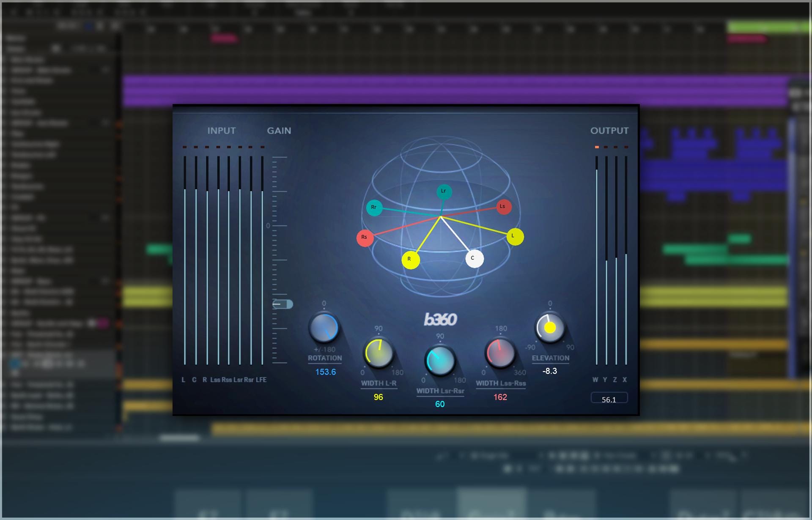Click the b360 logo
This screenshot has width=812, height=520.
click(440, 320)
